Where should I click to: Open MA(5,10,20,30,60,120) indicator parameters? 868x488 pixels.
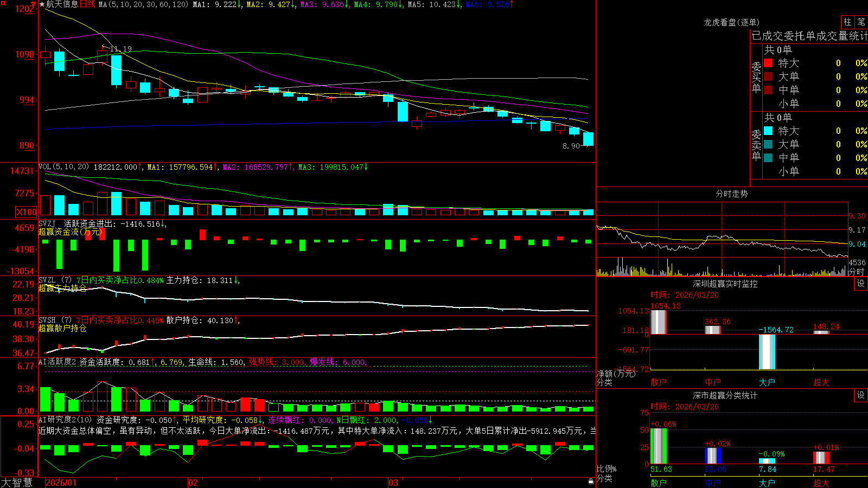[143, 4]
